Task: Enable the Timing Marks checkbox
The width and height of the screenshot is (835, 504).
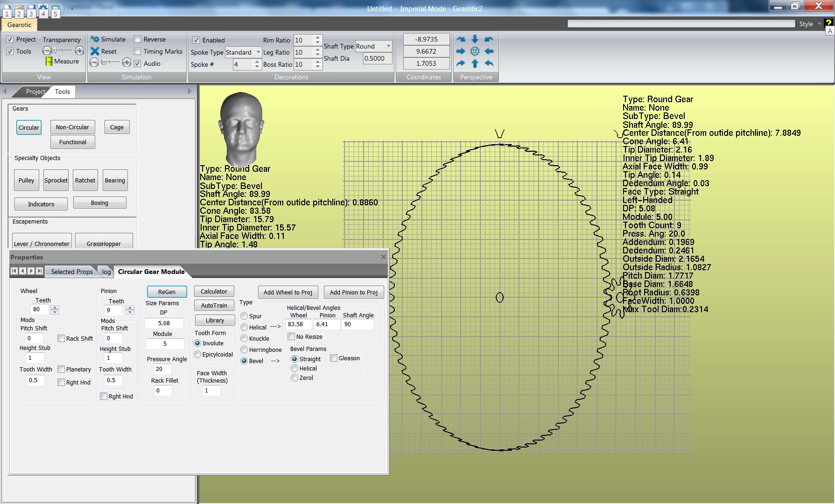Action: [x=138, y=51]
